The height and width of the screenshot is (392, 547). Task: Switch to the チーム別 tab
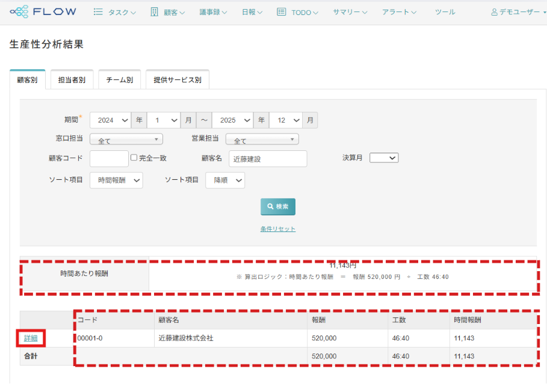click(119, 79)
